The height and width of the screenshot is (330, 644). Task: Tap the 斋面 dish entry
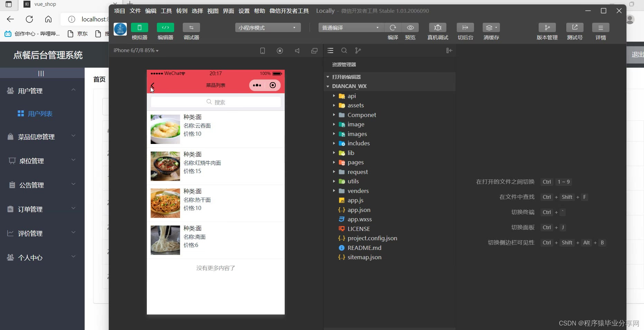tap(216, 240)
